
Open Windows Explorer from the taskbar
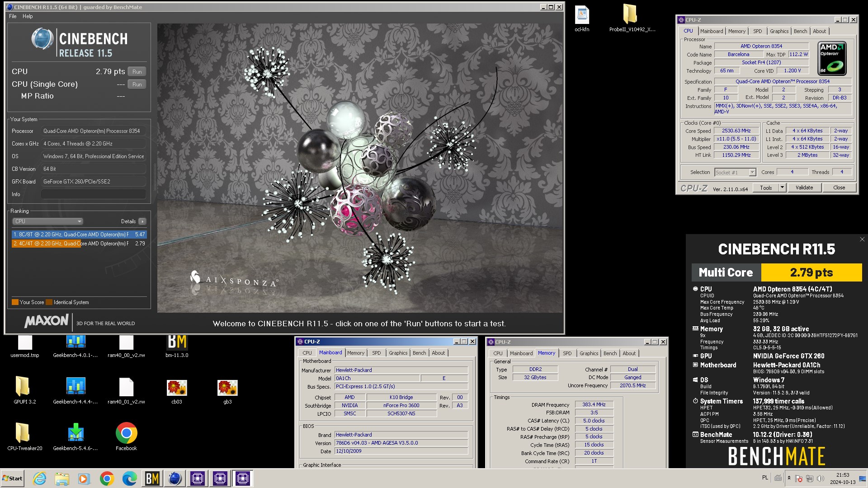pos(62,479)
